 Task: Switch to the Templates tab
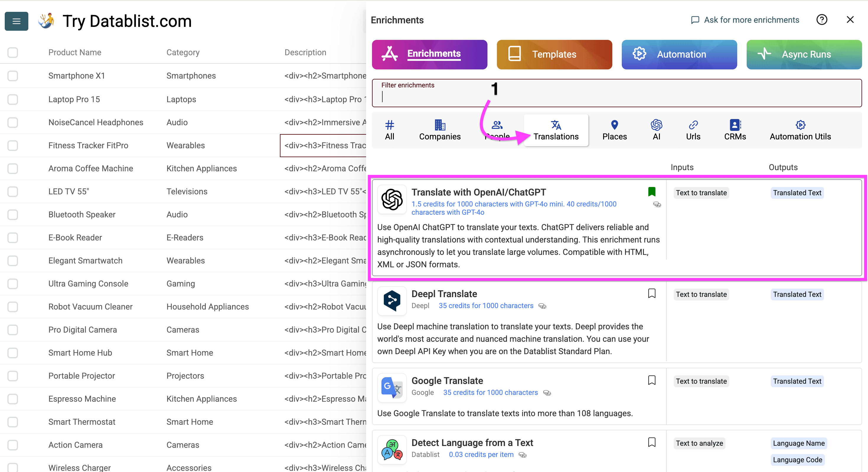click(x=554, y=55)
